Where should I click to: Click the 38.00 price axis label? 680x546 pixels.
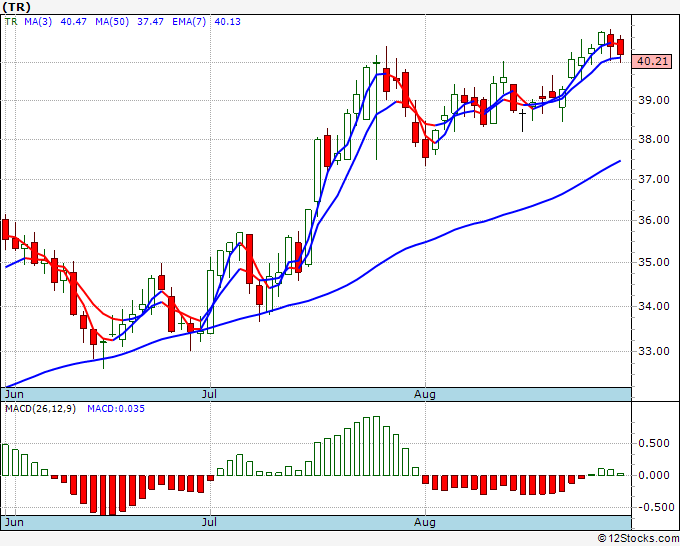[x=654, y=140]
